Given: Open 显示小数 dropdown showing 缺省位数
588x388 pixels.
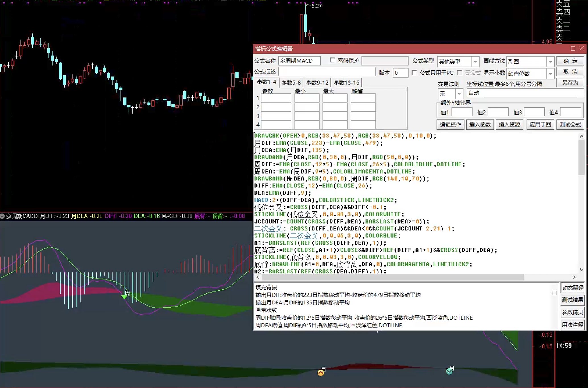Looking at the screenshot, I should [x=530, y=74].
